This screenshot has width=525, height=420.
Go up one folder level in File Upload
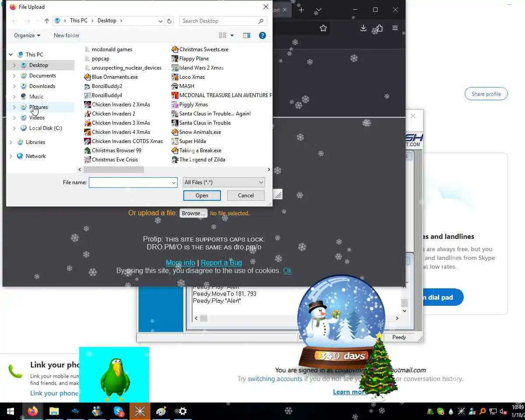[46, 21]
